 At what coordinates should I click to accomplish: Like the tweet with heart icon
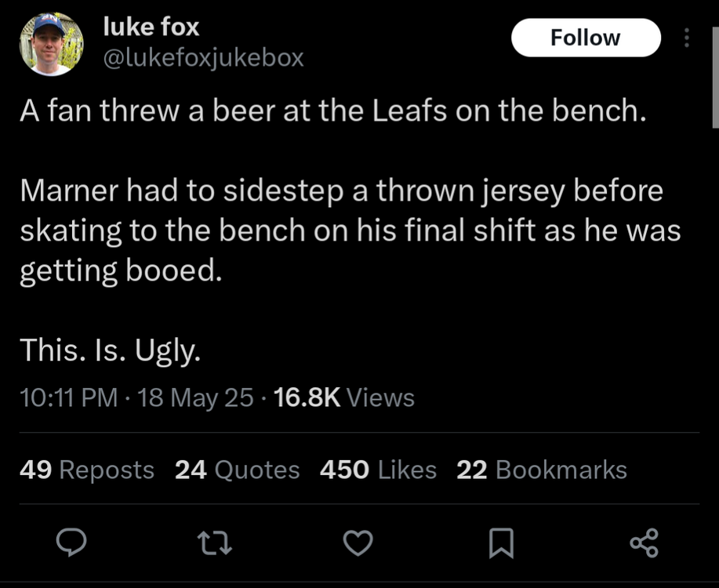tap(358, 543)
